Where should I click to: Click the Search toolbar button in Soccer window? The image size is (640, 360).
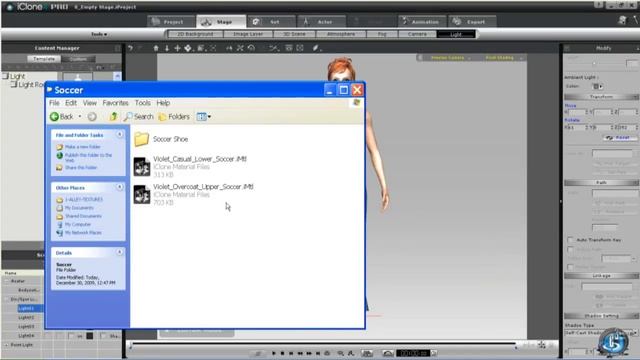[x=139, y=117]
